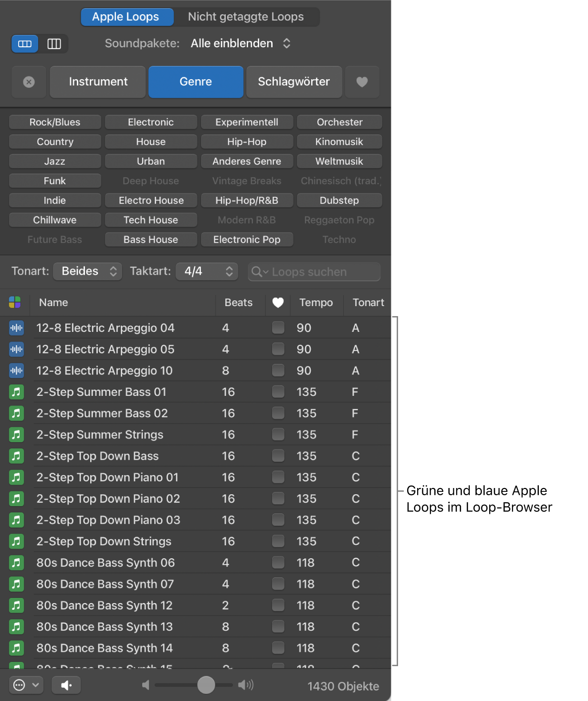Screen dimensions: 588x701
Task: Click the Loops suchen search field
Action: tap(320, 272)
